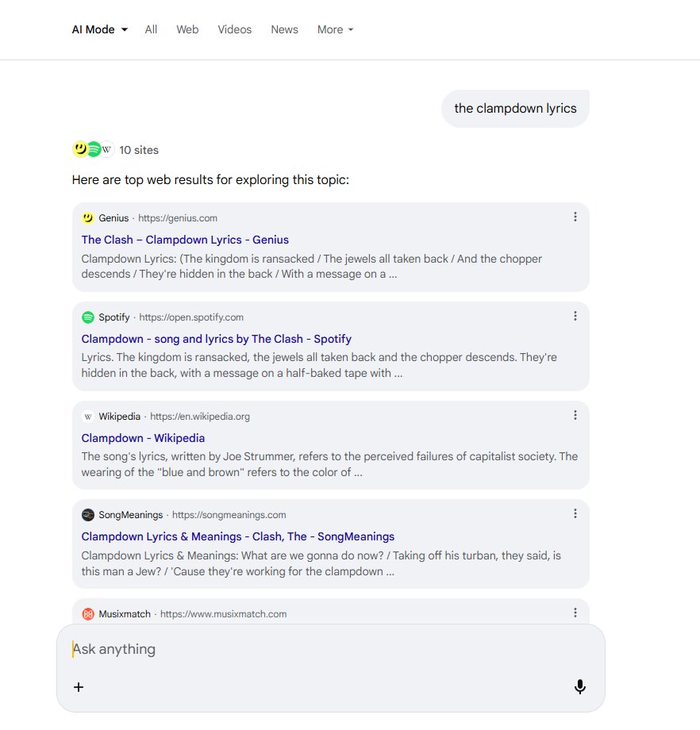Open the three-dot menu for Spotify result

click(x=575, y=316)
